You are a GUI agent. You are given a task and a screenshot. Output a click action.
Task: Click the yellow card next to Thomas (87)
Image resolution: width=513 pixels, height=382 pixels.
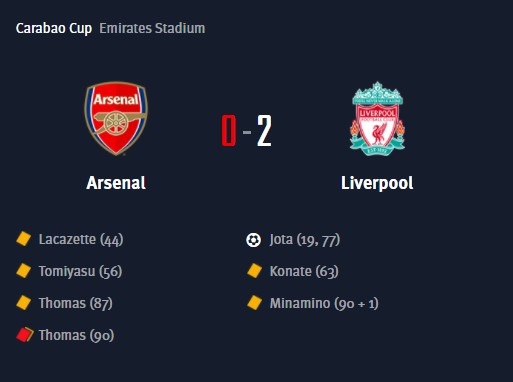coord(24,303)
